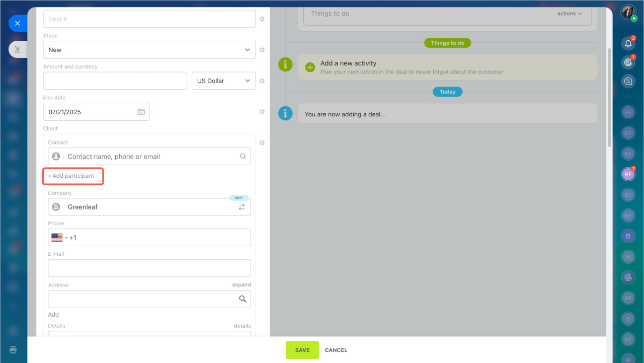The width and height of the screenshot is (644, 363).
Task: Click into the E-mail input field
Action: click(149, 268)
